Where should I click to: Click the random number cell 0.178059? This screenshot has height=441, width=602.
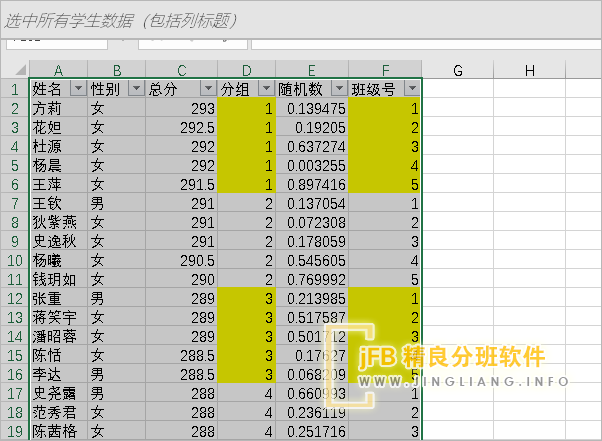click(312, 241)
